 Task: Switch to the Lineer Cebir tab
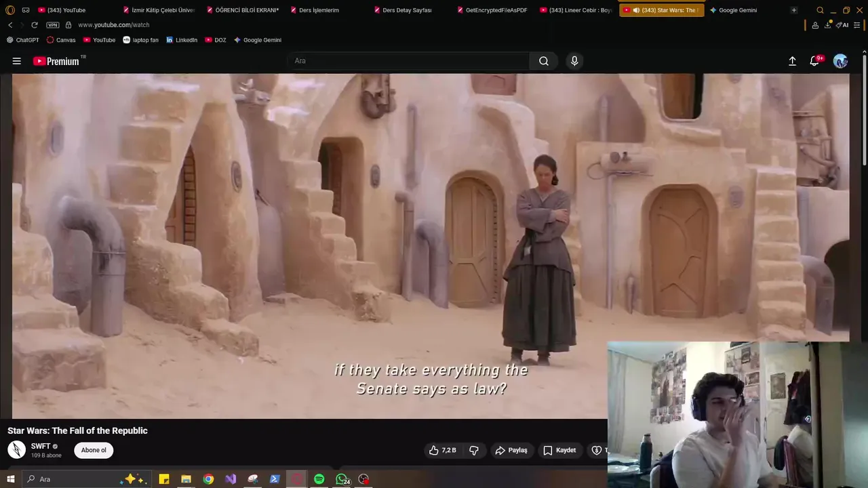[x=576, y=10]
